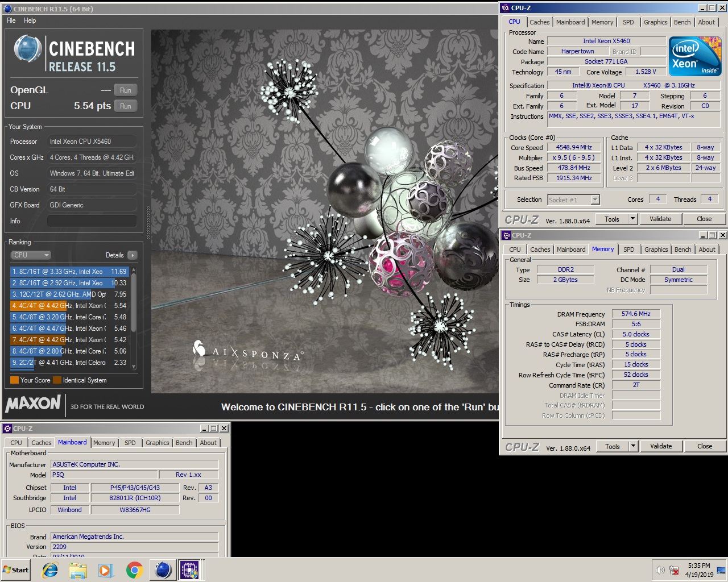Switch to CPU-Z taskbar icon
728x582 pixels.
[189, 570]
